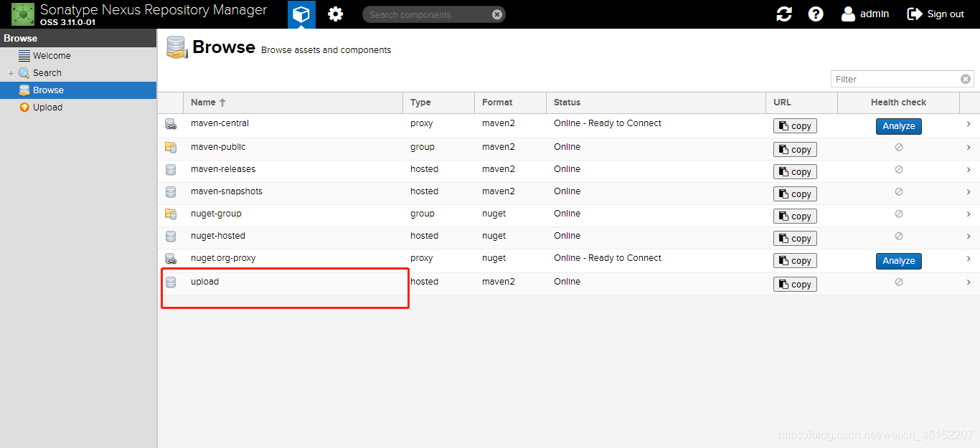The image size is (980, 448).
Task: Click the nuget.org-proxy repository icon
Action: pos(171,259)
